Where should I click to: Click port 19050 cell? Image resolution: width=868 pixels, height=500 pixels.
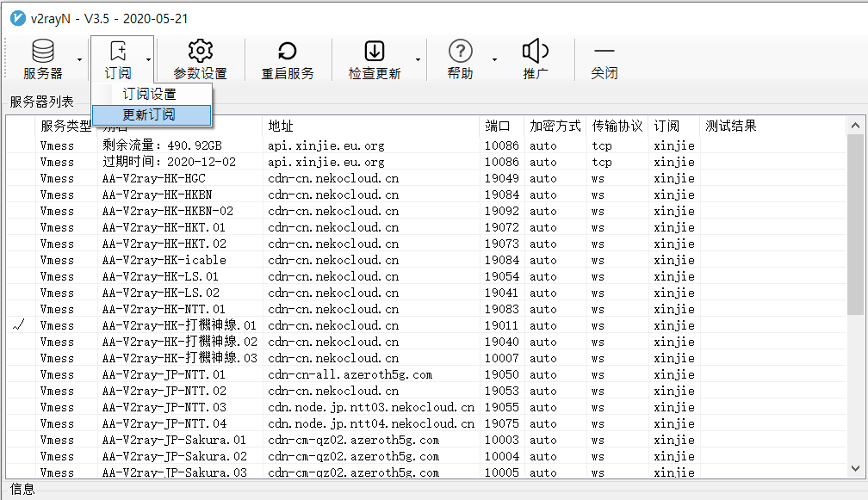coord(501,374)
